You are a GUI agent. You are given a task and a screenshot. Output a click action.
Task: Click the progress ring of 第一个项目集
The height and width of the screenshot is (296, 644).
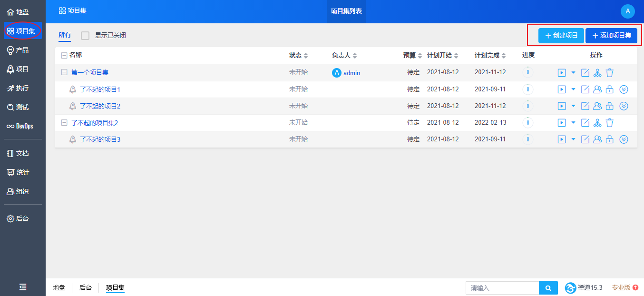[528, 73]
